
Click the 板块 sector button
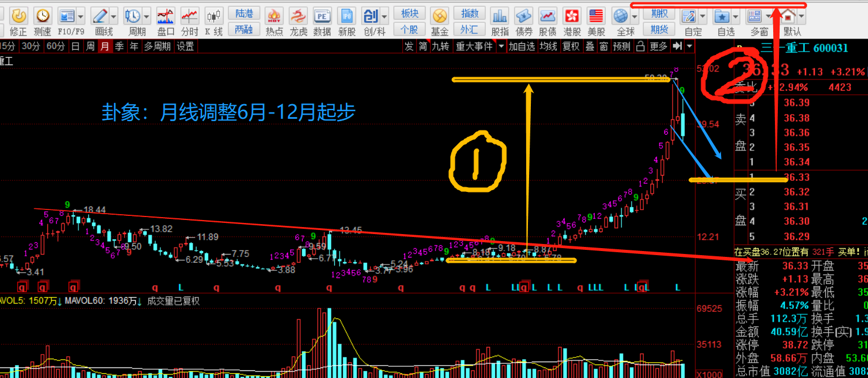coord(409,13)
